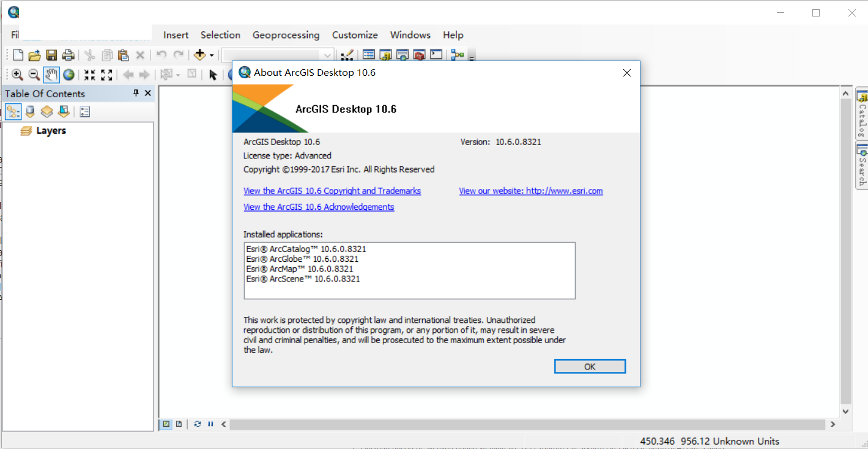Click OK in the About dialog
The image size is (868, 449).
(590, 366)
